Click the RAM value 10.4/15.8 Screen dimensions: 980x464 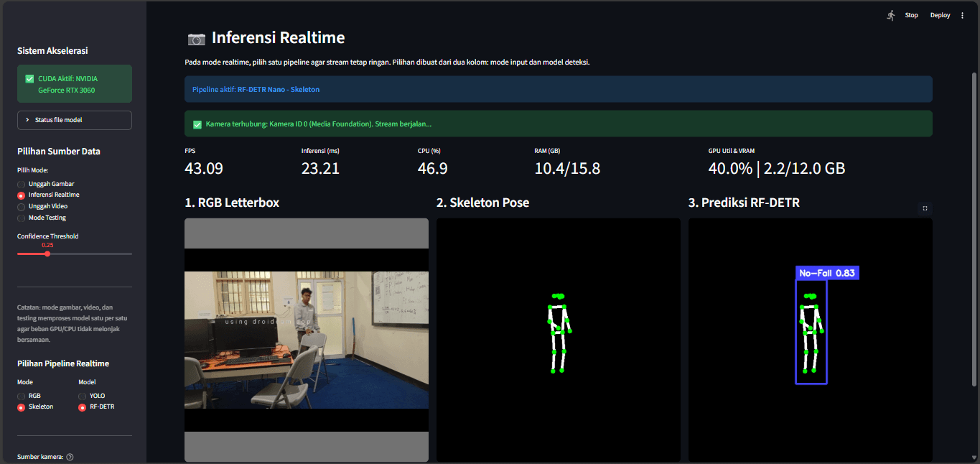click(x=567, y=169)
